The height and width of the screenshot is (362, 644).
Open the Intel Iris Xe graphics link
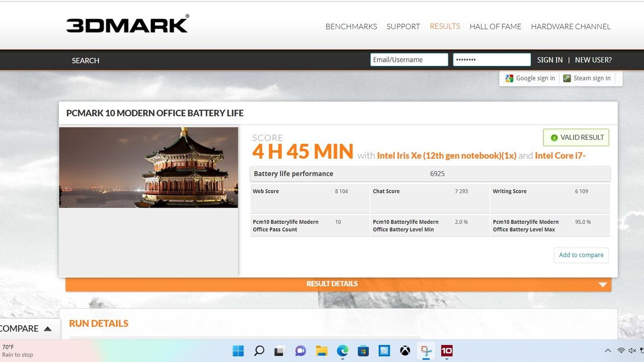(447, 155)
